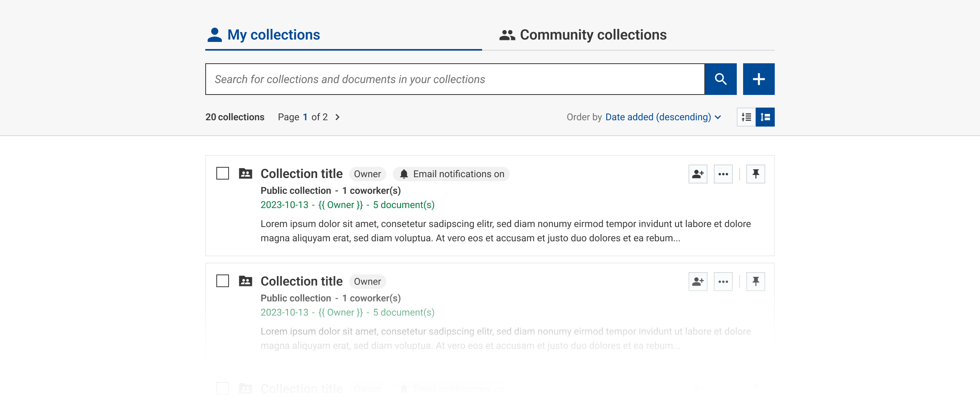Open the Date added (descending) order dropdown
This screenshot has width=980, height=405.
pyautogui.click(x=658, y=117)
